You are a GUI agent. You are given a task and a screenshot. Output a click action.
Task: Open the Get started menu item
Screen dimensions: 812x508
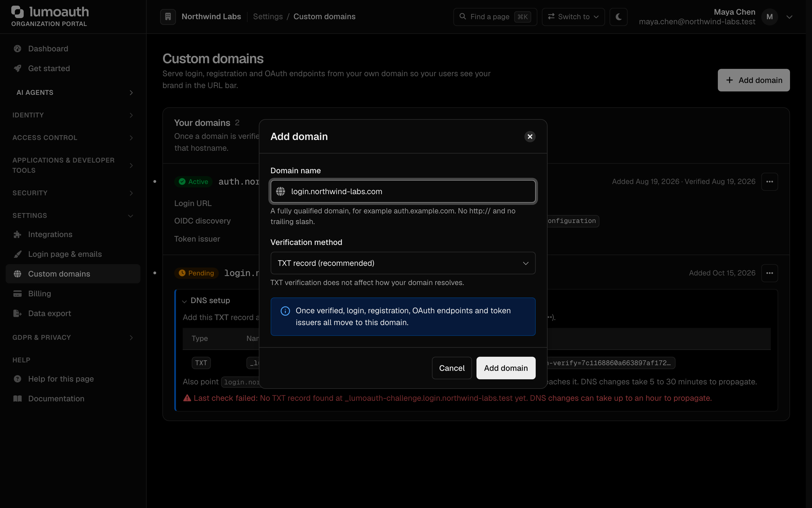(x=73, y=68)
